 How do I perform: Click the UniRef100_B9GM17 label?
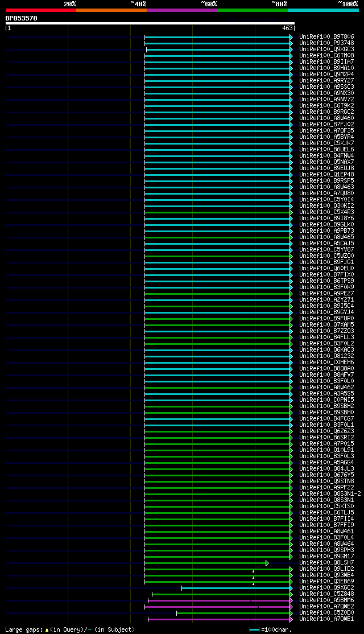coord(326,557)
